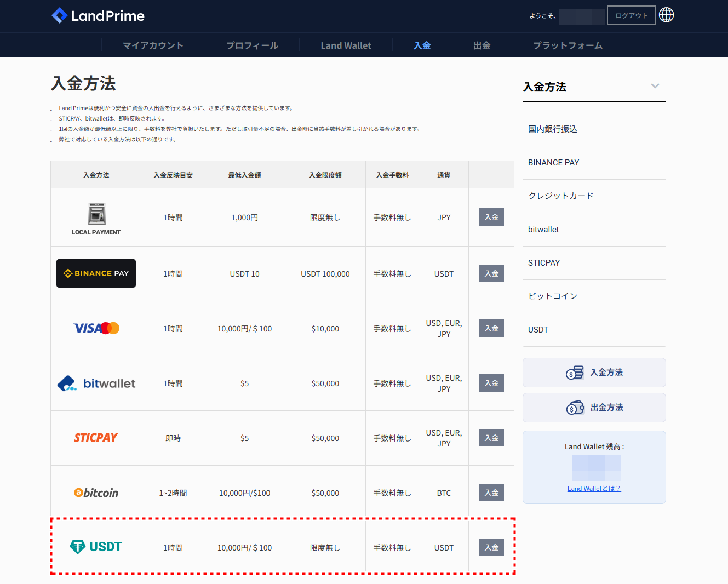Click the USDT 100,000 limit cell
This screenshot has height=584, width=728.
point(325,274)
